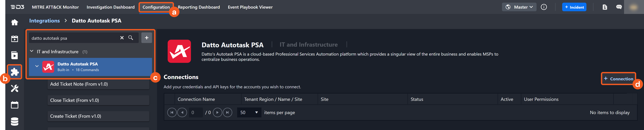644x130 pixels.
Task: Select the database stack sidebar icon
Action: point(14,122)
